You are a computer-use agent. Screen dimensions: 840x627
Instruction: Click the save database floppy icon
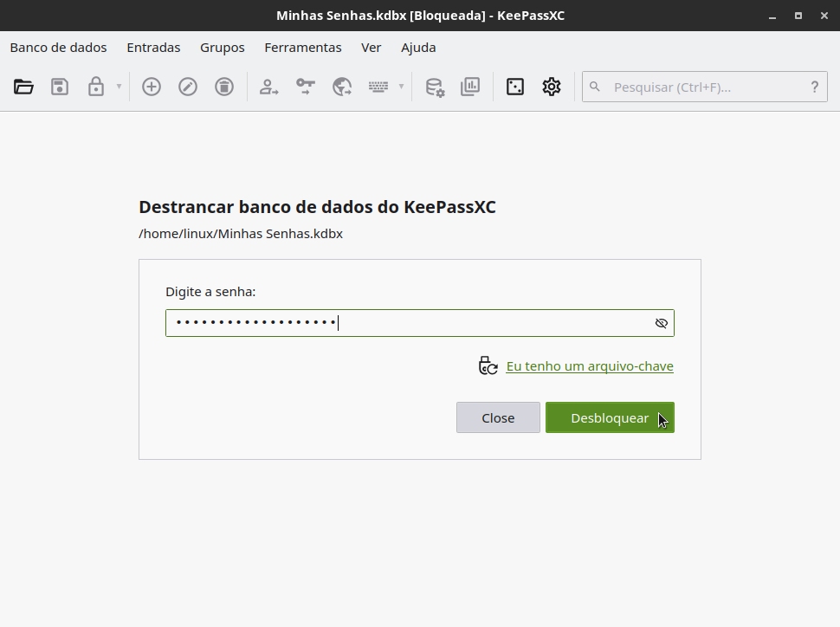coord(60,87)
